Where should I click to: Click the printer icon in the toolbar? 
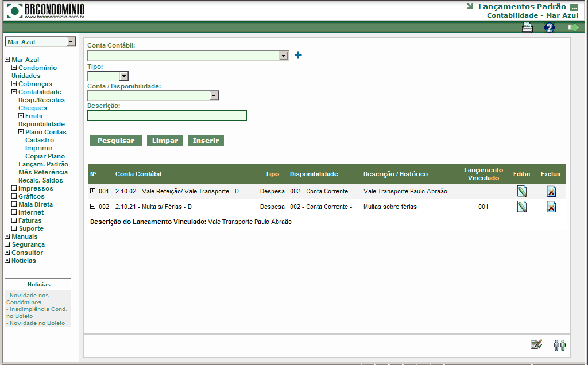tap(527, 28)
